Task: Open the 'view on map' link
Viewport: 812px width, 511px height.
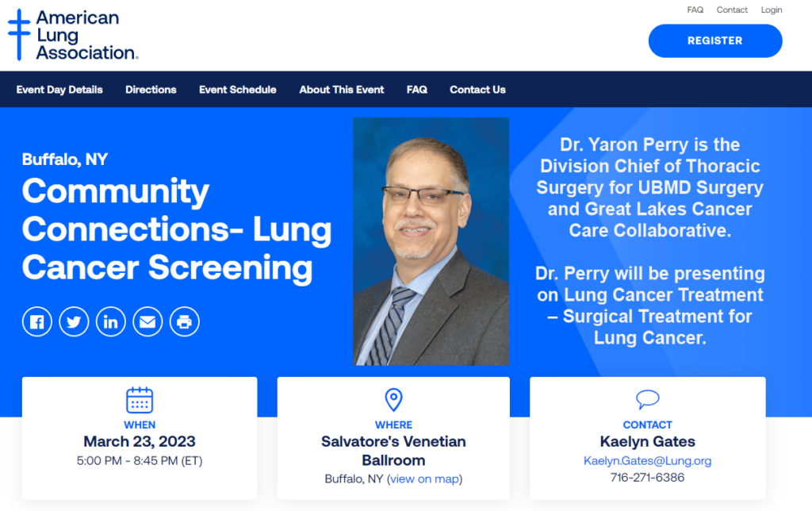Action: point(425,479)
